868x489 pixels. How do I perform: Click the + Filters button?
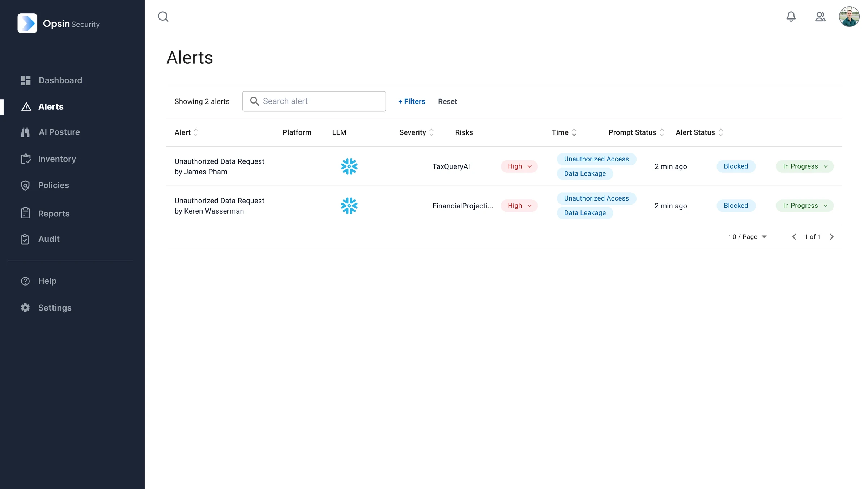tap(412, 101)
